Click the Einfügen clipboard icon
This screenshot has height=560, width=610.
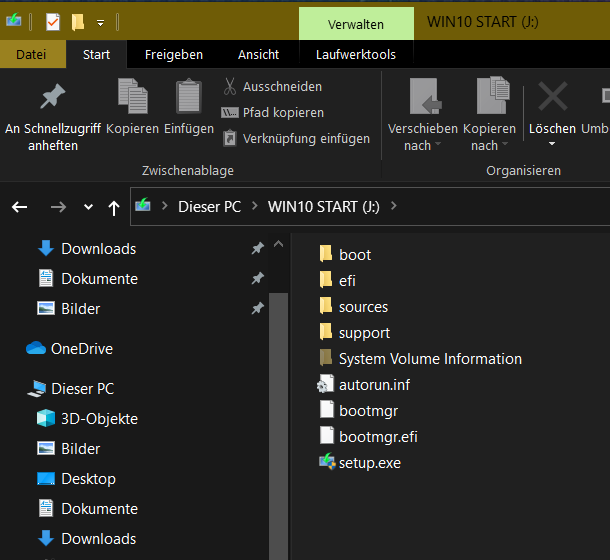[x=189, y=96]
